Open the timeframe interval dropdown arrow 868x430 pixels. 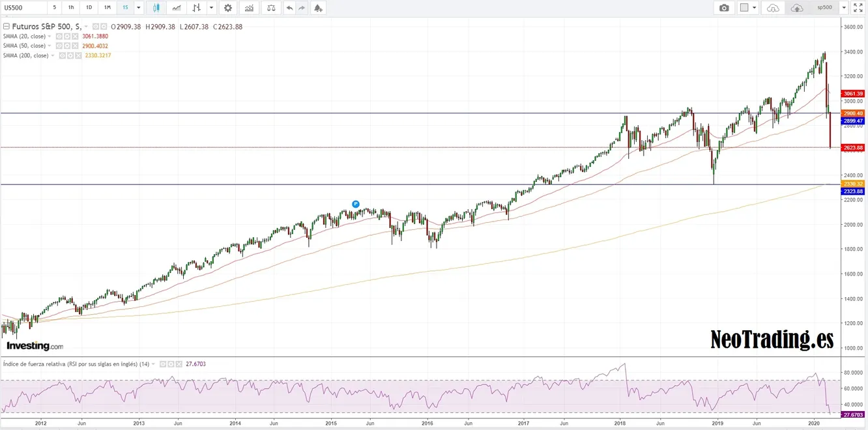138,8
